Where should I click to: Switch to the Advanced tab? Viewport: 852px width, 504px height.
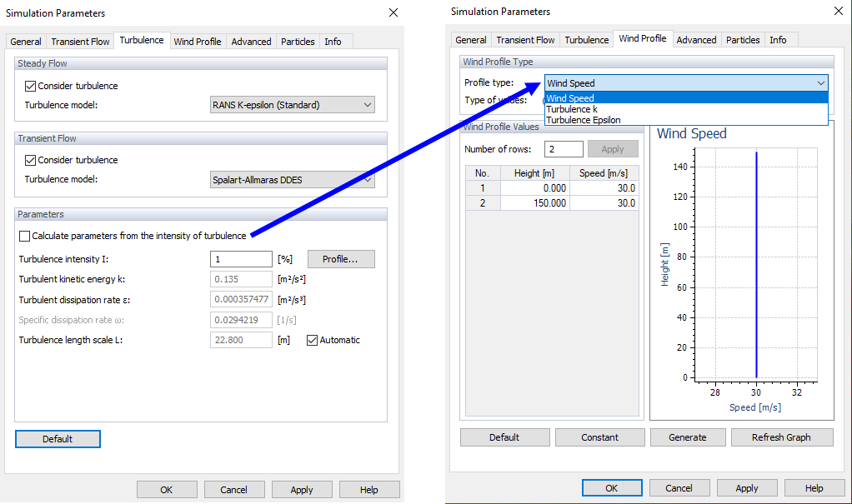coord(250,40)
